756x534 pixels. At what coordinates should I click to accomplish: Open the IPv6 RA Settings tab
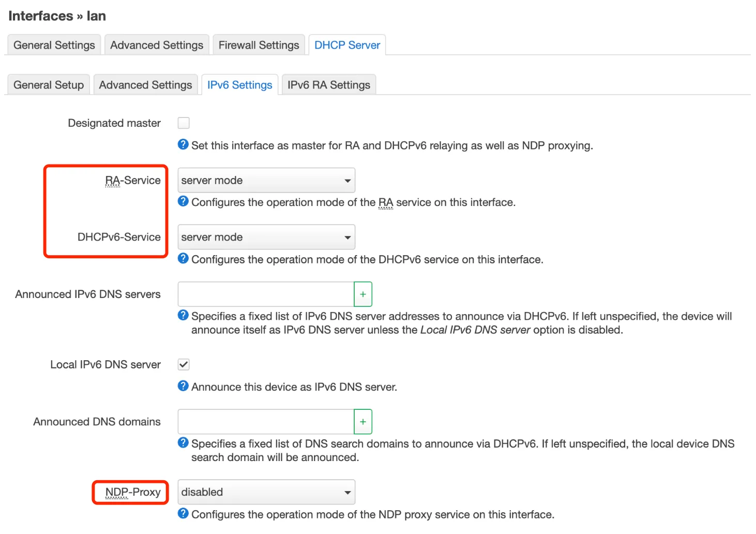328,85
